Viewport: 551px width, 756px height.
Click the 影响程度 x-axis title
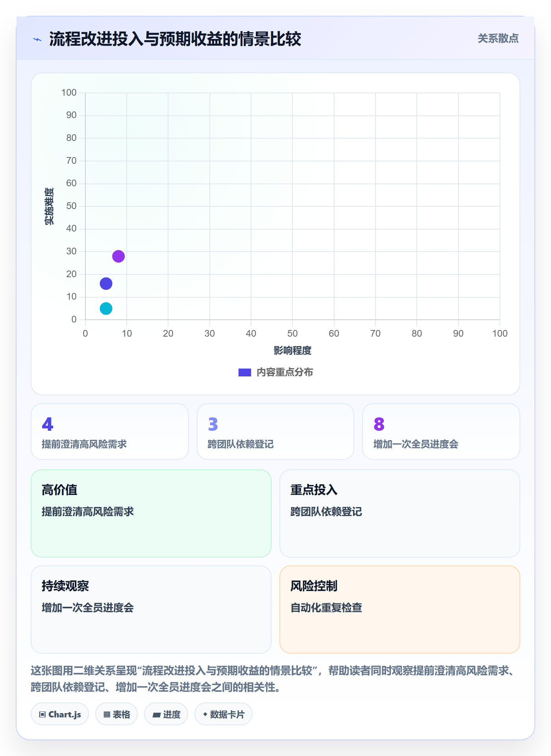pos(292,350)
